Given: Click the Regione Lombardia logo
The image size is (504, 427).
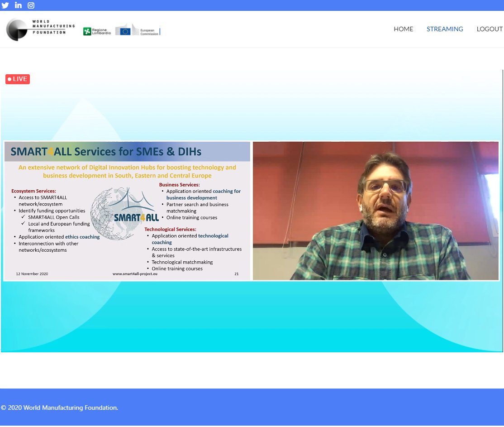Looking at the screenshot, I should pos(97,31).
